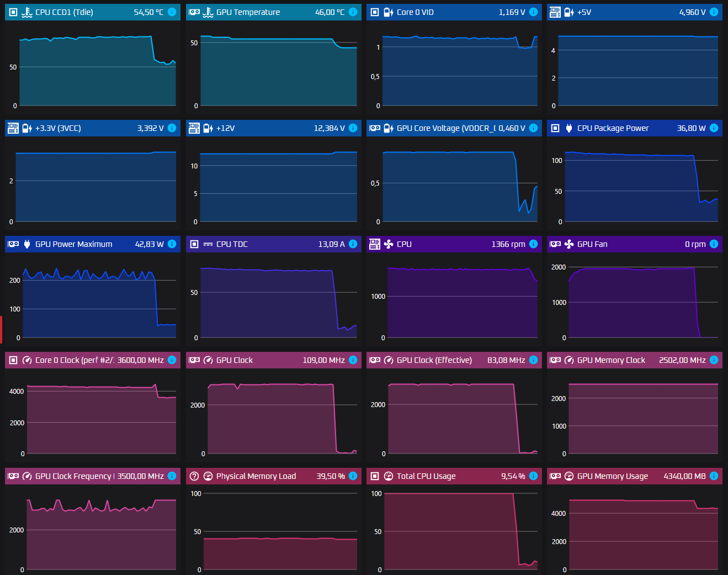Open info icon for +5V panel
Screen dimensions: 728x575
[714, 12]
